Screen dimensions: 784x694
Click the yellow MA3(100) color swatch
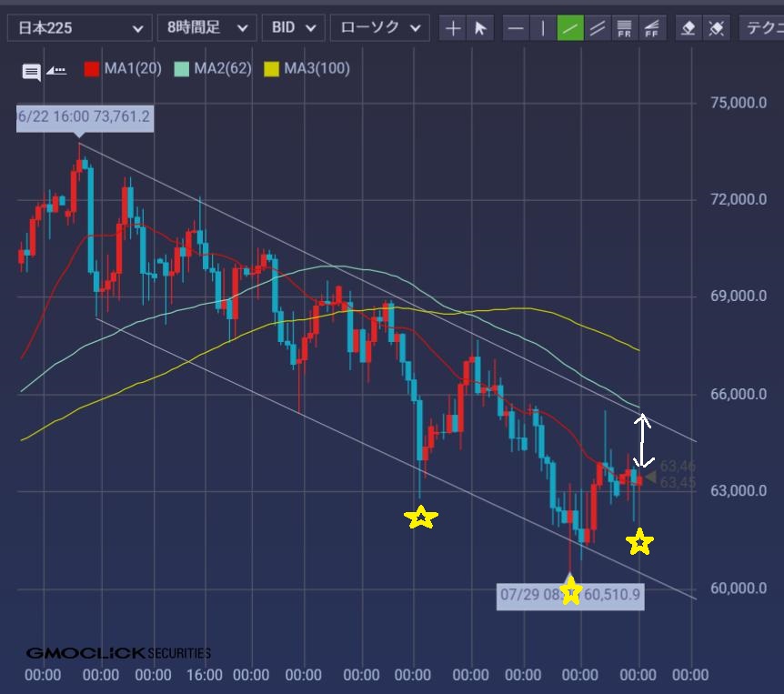point(272,68)
